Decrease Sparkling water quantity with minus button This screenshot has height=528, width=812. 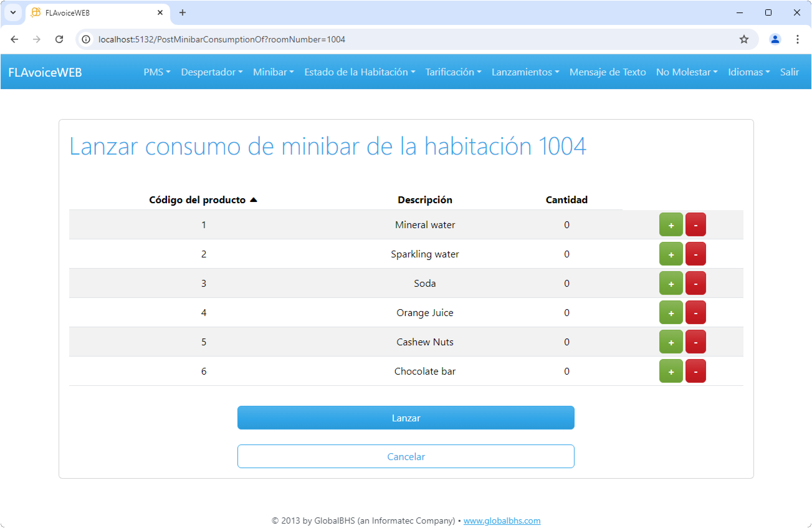tap(695, 254)
